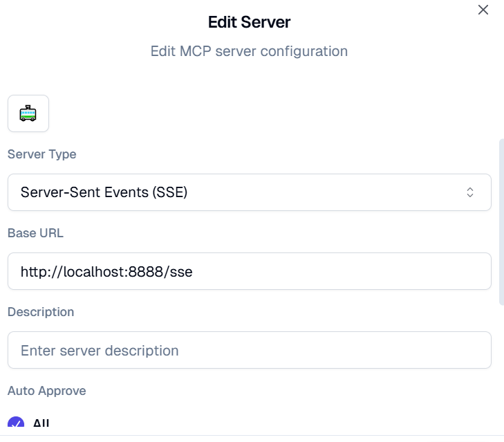Image resolution: width=504 pixels, height=442 pixels.
Task: Click the trolley emoji server icon
Action: (x=28, y=113)
